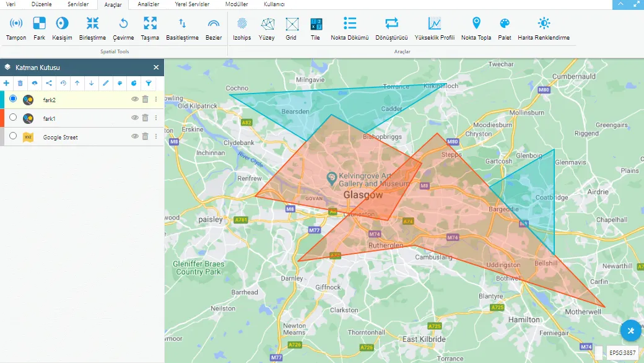
Task: Go to the Modüller tab
Action: (237, 4)
